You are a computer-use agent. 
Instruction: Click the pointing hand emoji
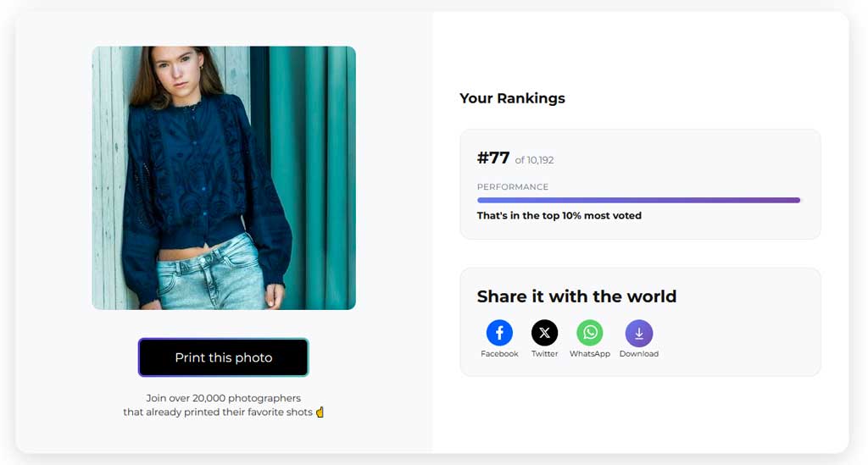[320, 412]
